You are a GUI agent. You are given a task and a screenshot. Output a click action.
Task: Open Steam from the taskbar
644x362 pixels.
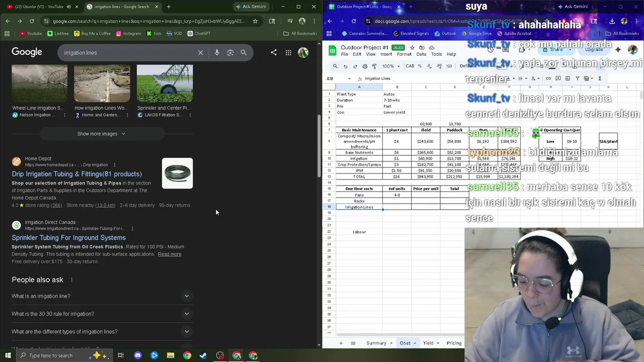[203, 355]
